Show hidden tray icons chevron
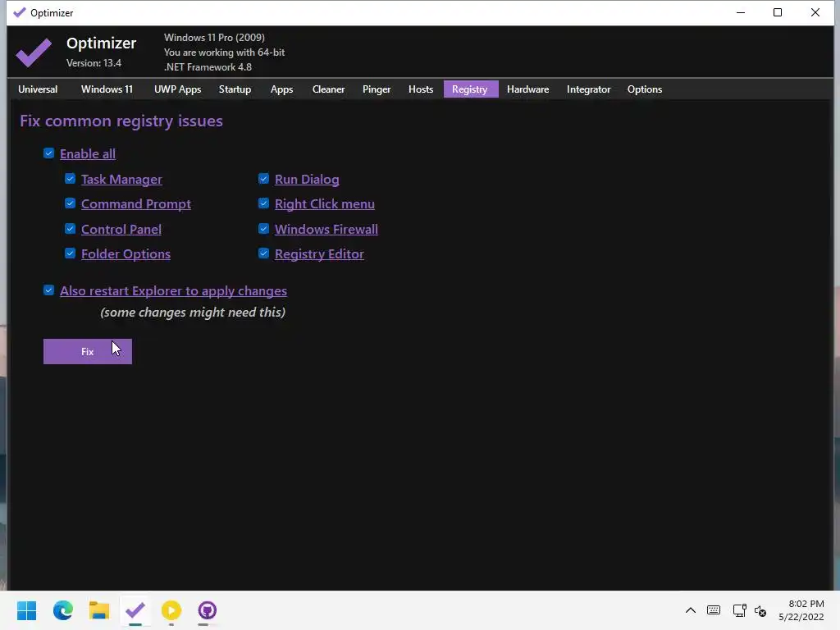This screenshot has height=630, width=840. 691,610
